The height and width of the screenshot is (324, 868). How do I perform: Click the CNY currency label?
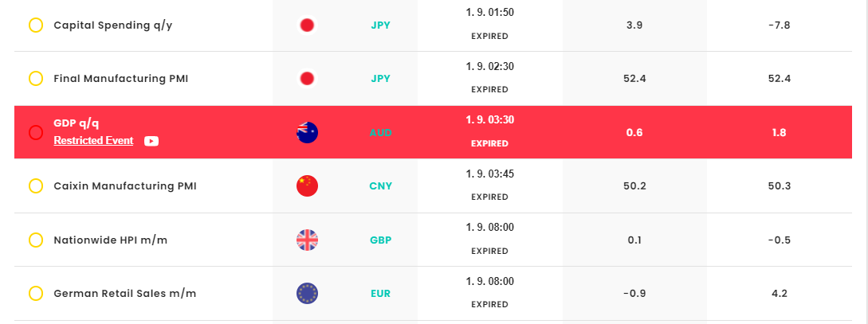[381, 186]
